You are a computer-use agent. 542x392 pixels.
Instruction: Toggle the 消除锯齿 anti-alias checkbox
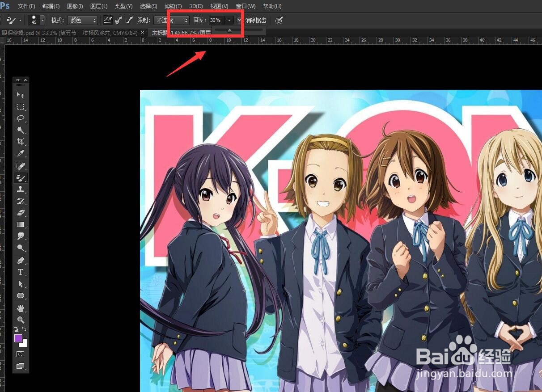click(x=240, y=20)
